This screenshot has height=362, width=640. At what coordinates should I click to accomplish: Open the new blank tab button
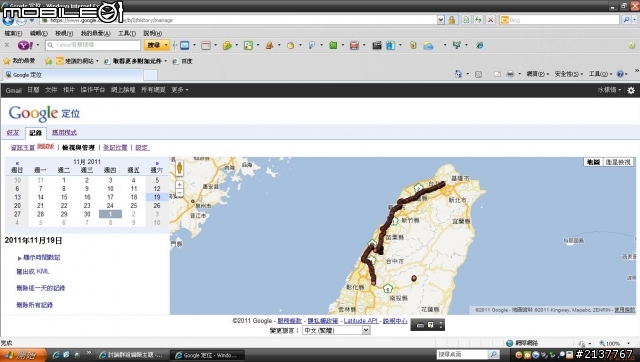(150, 75)
